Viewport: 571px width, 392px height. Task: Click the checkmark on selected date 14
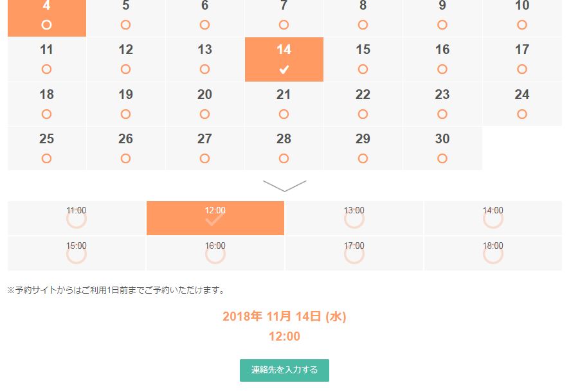(284, 69)
